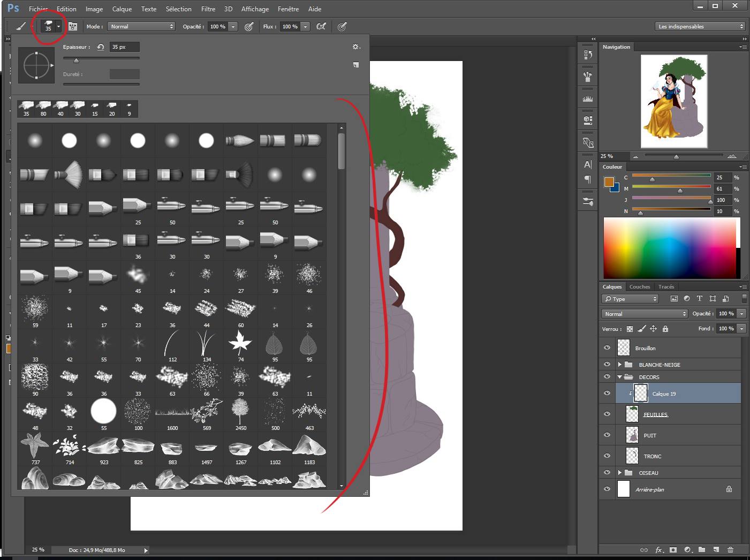Viewport: 750px width, 560px height.
Task: Open the Filtre menu
Action: point(208,9)
